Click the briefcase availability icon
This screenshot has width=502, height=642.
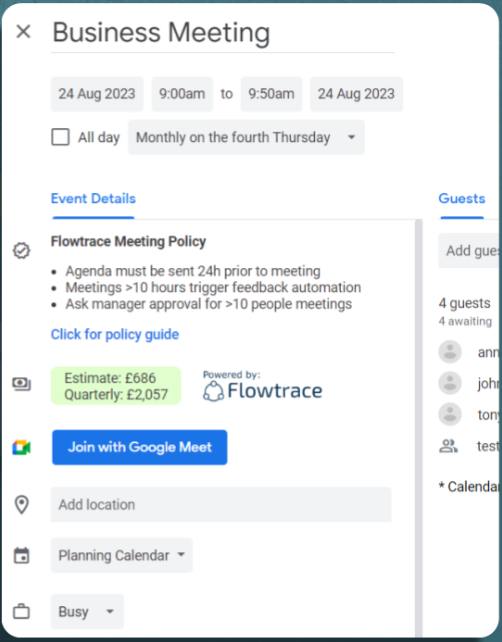(x=21, y=612)
